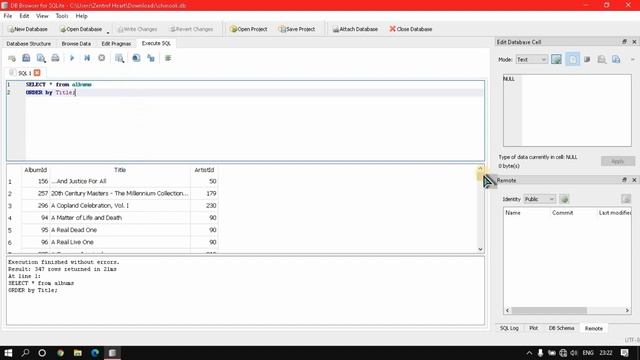Click the print SQL editor icon

point(56,58)
